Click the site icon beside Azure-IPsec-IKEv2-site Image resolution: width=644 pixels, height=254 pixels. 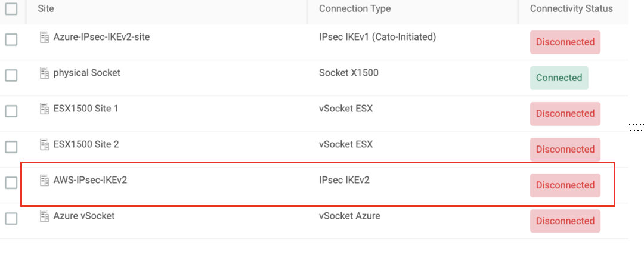click(x=44, y=38)
